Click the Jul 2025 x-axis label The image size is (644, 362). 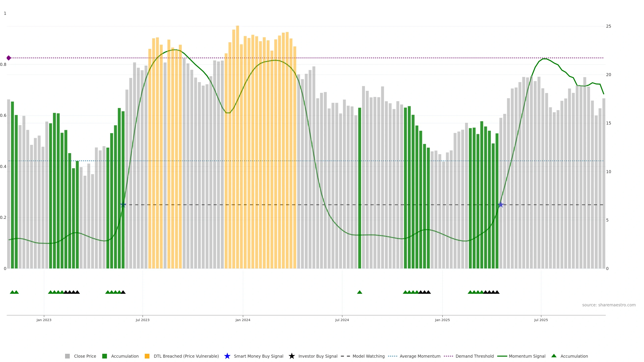tap(541, 320)
